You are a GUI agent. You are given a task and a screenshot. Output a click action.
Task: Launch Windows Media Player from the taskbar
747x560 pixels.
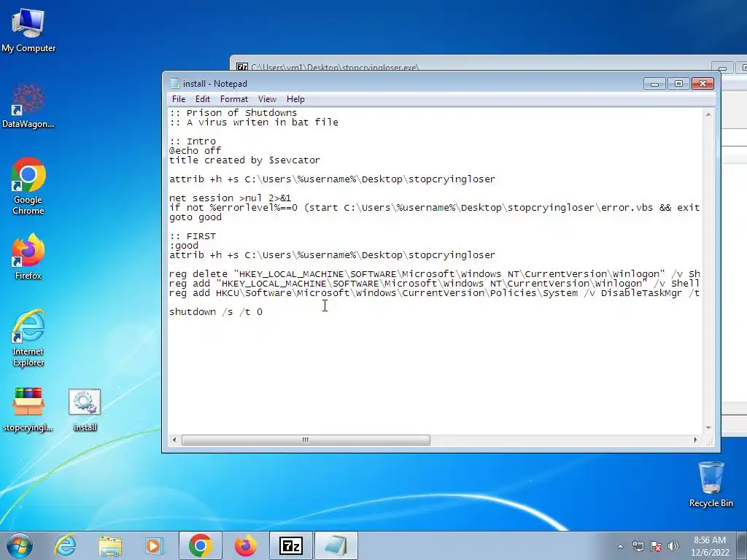coord(155,545)
